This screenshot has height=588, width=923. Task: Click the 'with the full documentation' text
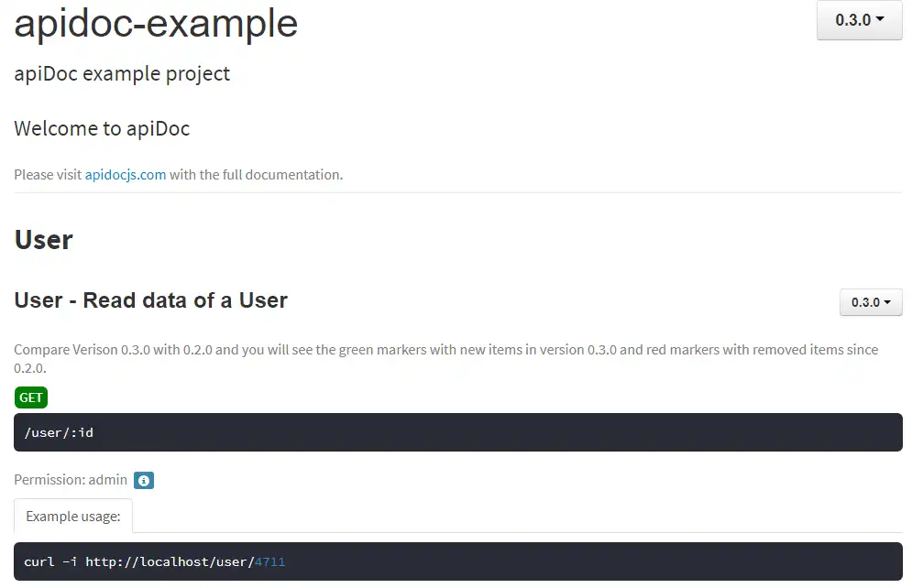click(256, 175)
